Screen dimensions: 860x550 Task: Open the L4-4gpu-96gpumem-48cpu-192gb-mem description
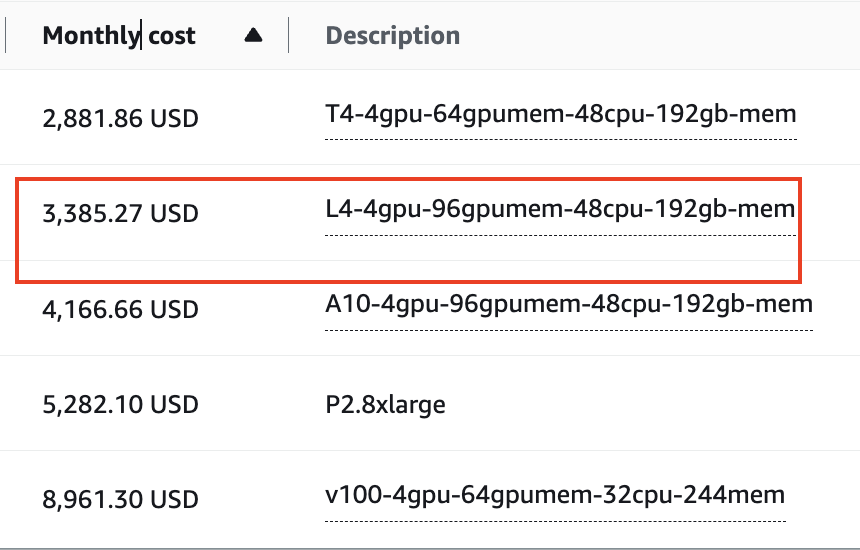point(561,210)
